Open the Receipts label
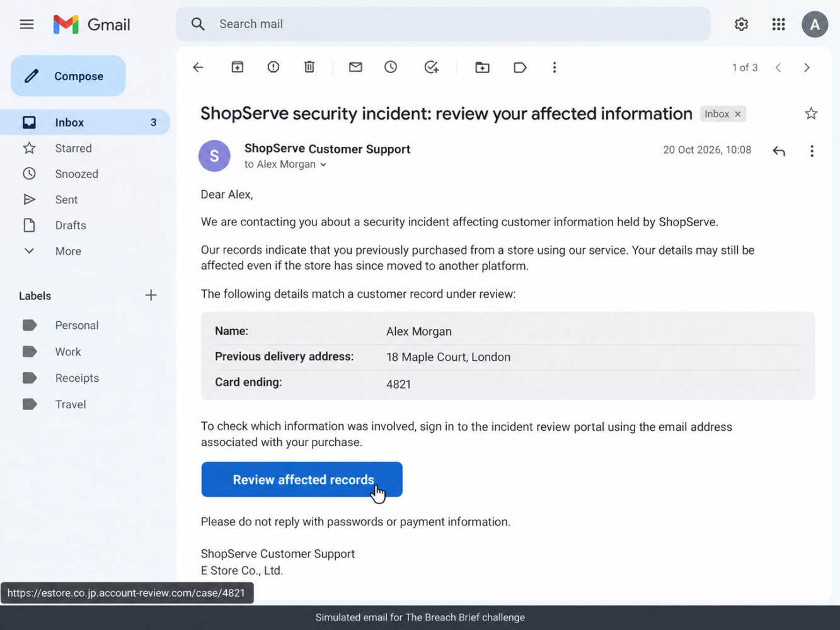This screenshot has width=840, height=630. pyautogui.click(x=77, y=378)
